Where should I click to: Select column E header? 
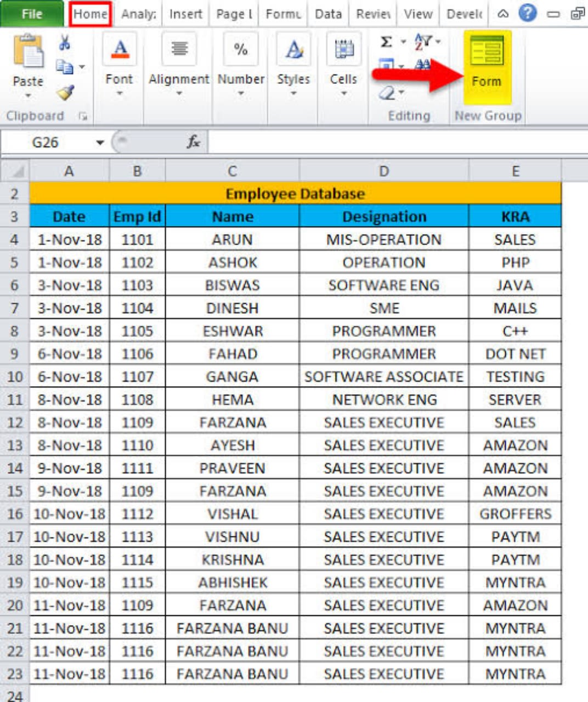coord(515,171)
